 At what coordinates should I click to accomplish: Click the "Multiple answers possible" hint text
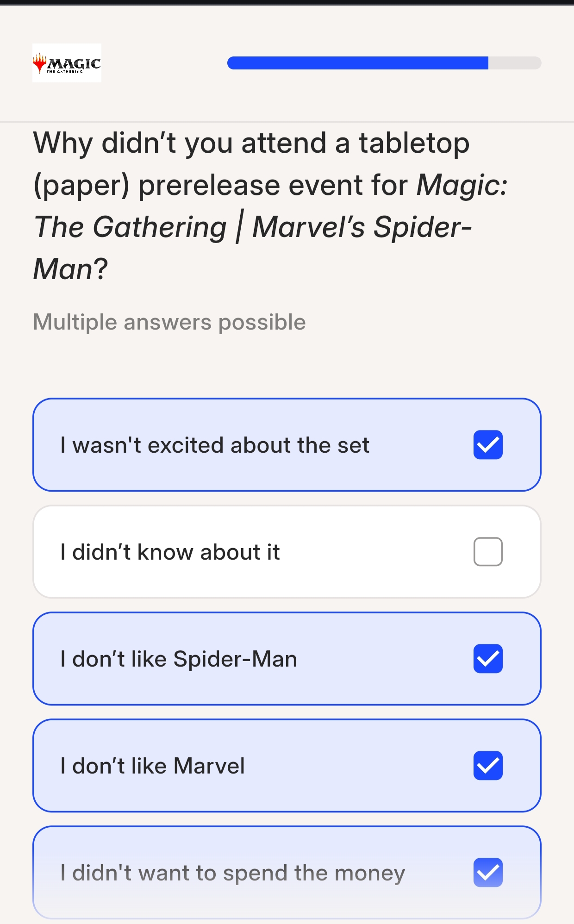click(x=169, y=322)
